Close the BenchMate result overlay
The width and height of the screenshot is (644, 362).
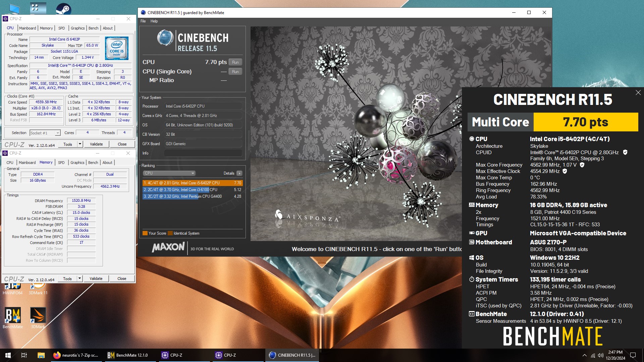click(638, 93)
